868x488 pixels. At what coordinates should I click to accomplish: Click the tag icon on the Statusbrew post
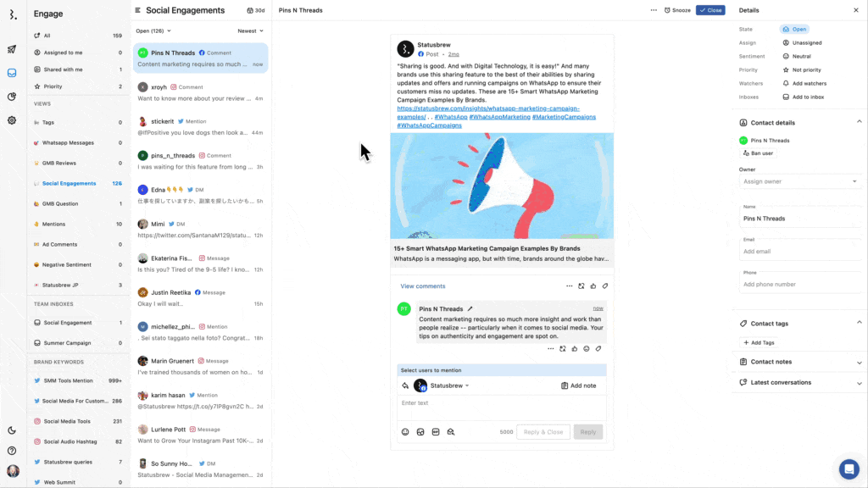tap(604, 286)
